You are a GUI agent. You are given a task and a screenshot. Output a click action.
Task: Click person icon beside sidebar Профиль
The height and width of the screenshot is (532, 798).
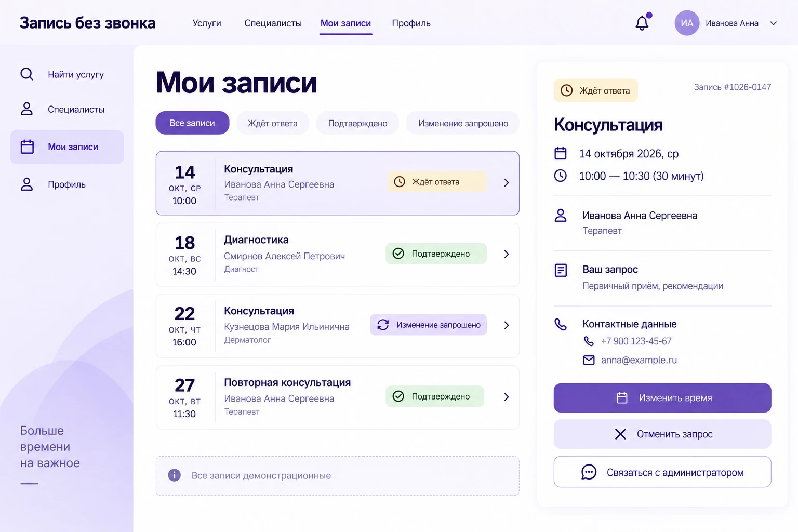tap(27, 184)
